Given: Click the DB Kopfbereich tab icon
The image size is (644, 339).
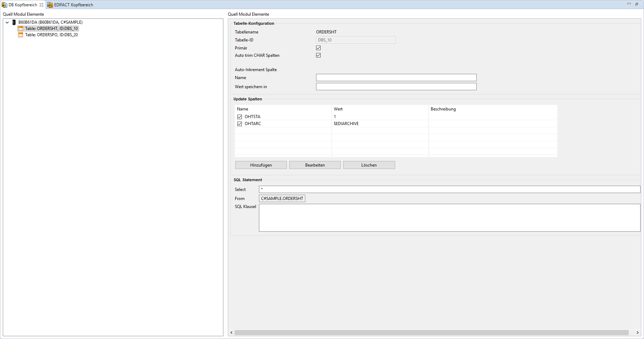Looking at the screenshot, I should [5, 5].
